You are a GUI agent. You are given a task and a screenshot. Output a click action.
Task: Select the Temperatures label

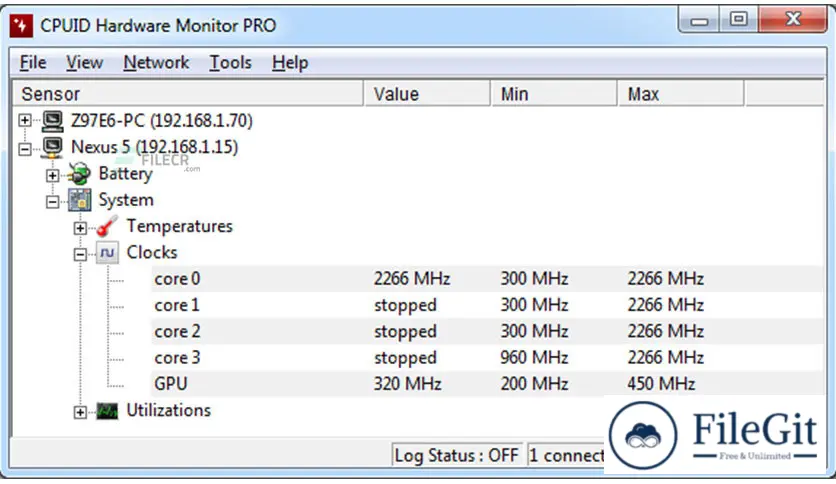pyautogui.click(x=180, y=226)
